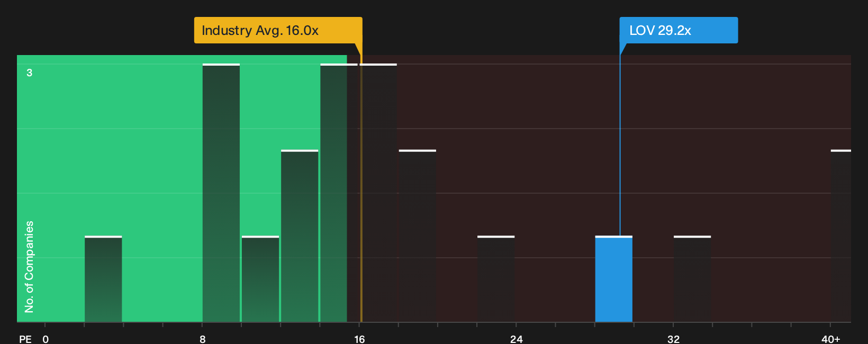
Task: Click the Industry Avg. 16.0x label
Action: [278, 30]
